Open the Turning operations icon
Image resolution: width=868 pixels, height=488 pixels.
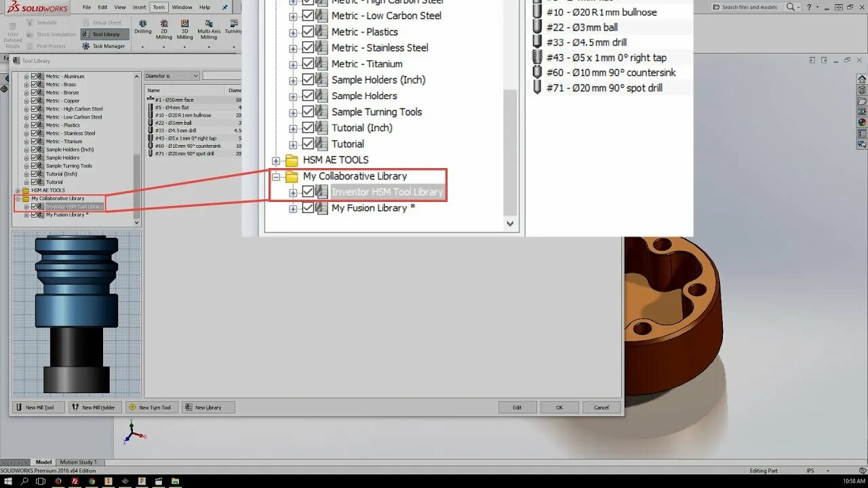pyautogui.click(x=233, y=25)
